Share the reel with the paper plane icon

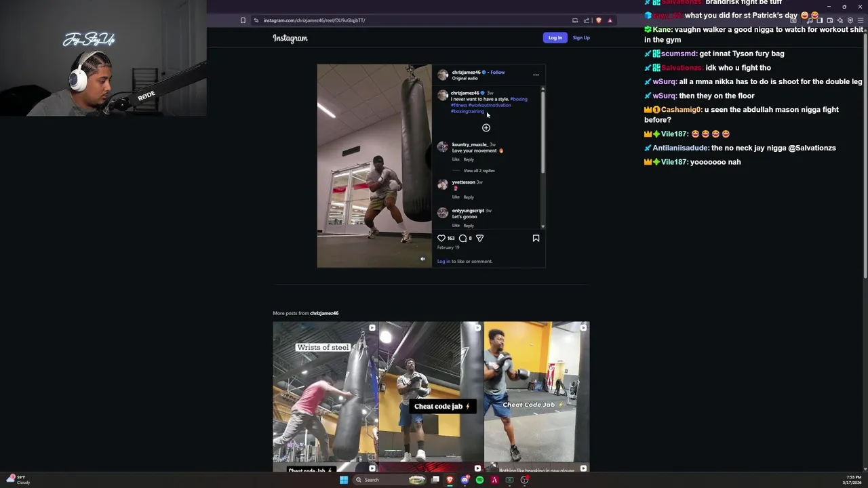coord(479,239)
